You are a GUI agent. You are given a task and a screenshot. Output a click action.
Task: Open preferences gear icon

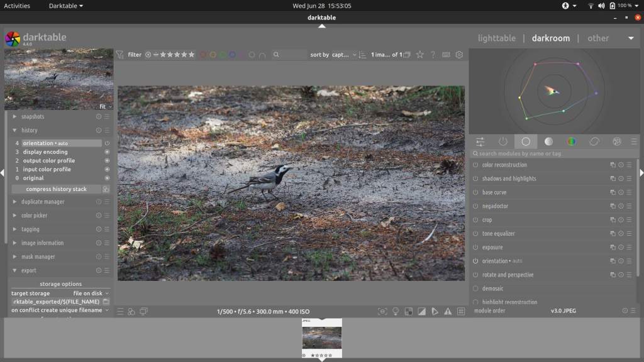[459, 55]
